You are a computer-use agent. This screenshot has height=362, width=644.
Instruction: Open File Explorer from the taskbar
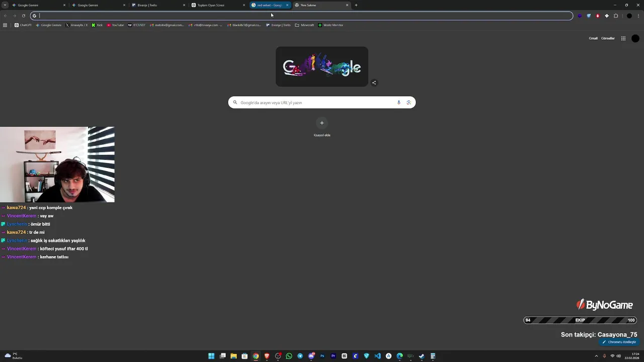[233, 356]
